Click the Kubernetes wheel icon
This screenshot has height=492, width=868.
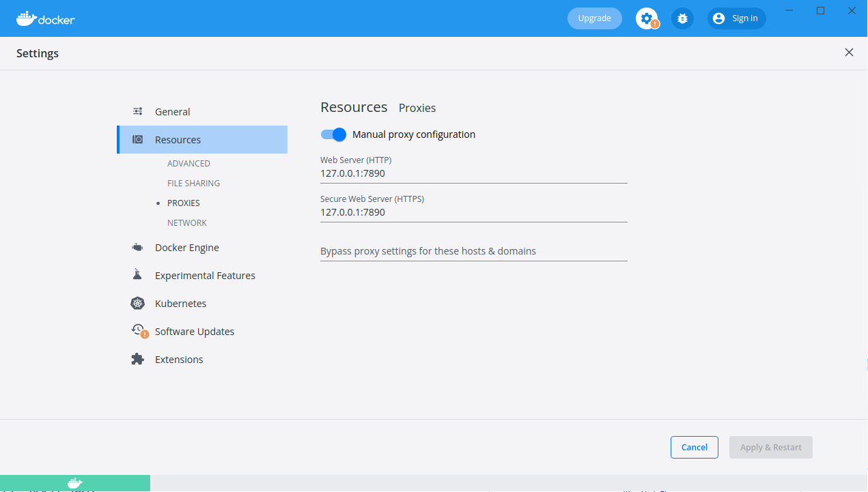click(x=137, y=303)
